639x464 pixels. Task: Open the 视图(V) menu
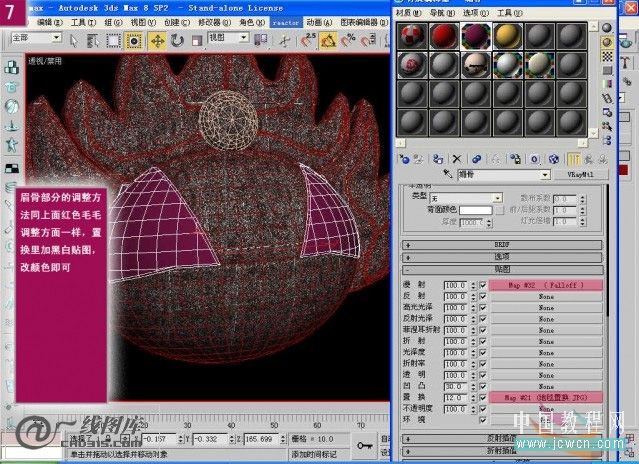143,22
